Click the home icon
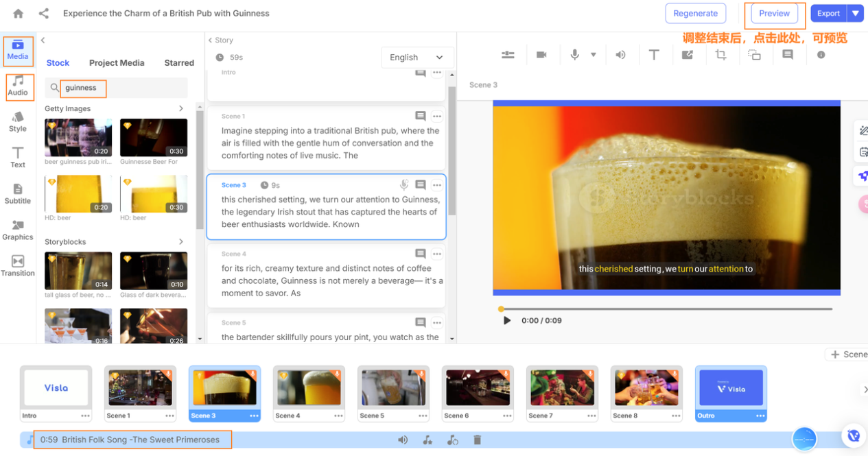The image size is (868, 456). point(19,14)
